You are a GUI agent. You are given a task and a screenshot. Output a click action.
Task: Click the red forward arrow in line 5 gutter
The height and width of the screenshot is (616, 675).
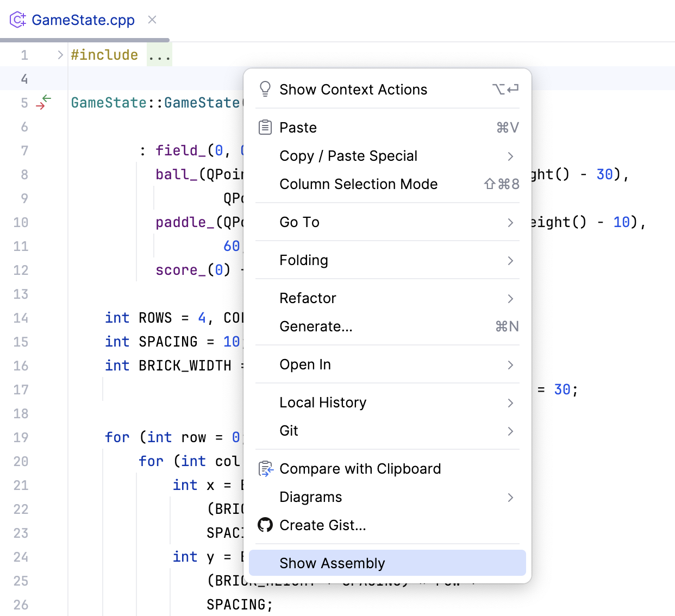[x=41, y=105]
